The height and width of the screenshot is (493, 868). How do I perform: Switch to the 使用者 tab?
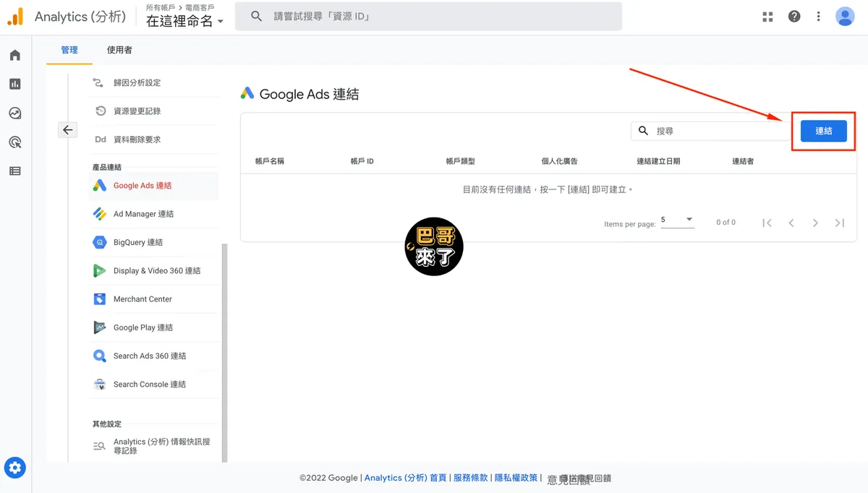[119, 50]
